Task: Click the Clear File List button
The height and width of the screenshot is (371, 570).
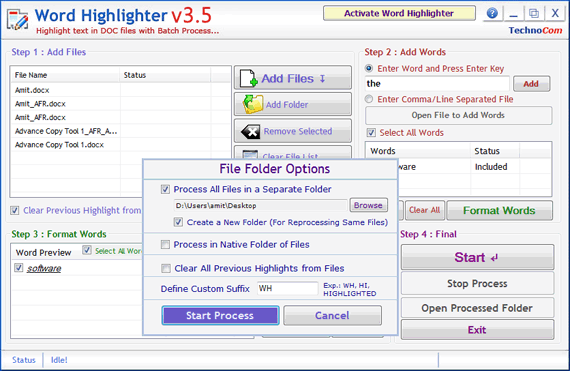Action: pos(293,153)
